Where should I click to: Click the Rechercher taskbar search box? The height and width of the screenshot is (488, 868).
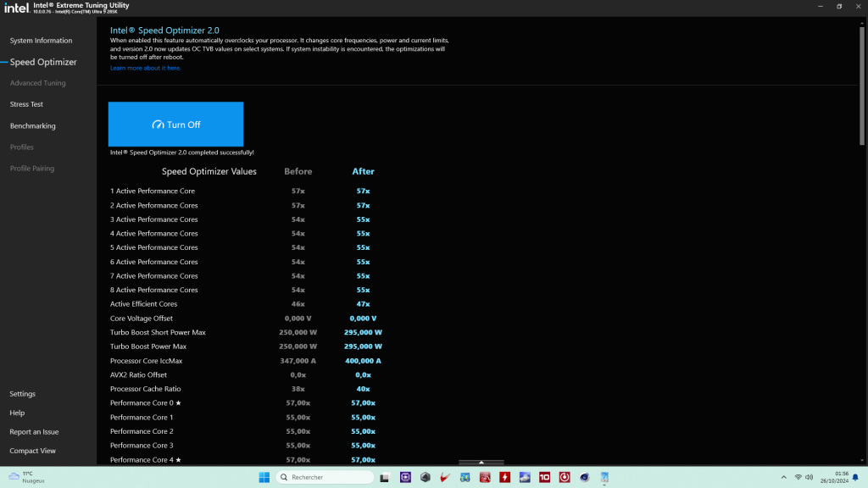coord(325,477)
